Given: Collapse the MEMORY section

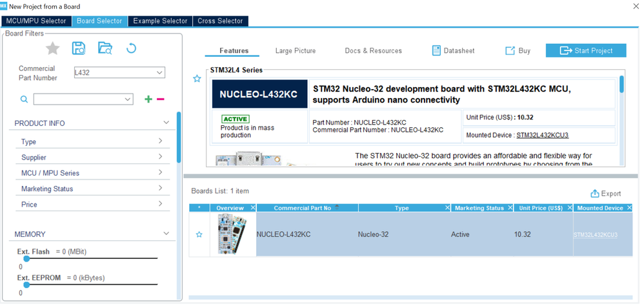Looking at the screenshot, I should point(166,233).
